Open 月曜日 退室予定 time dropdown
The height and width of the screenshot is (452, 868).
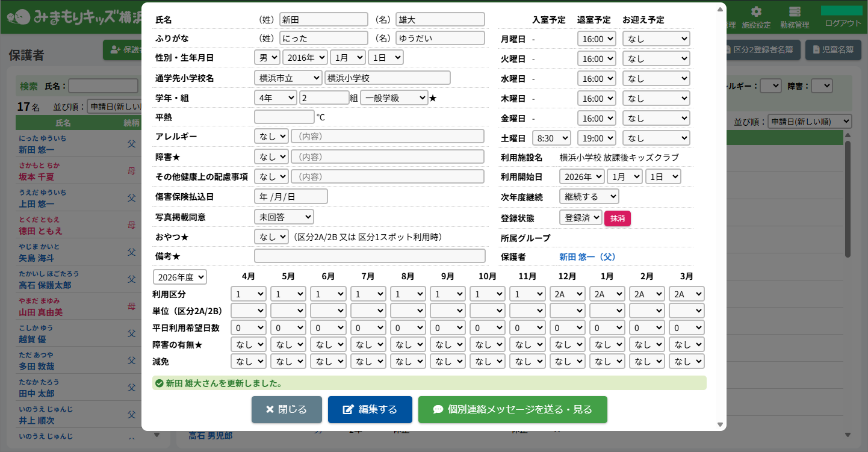[x=596, y=39]
